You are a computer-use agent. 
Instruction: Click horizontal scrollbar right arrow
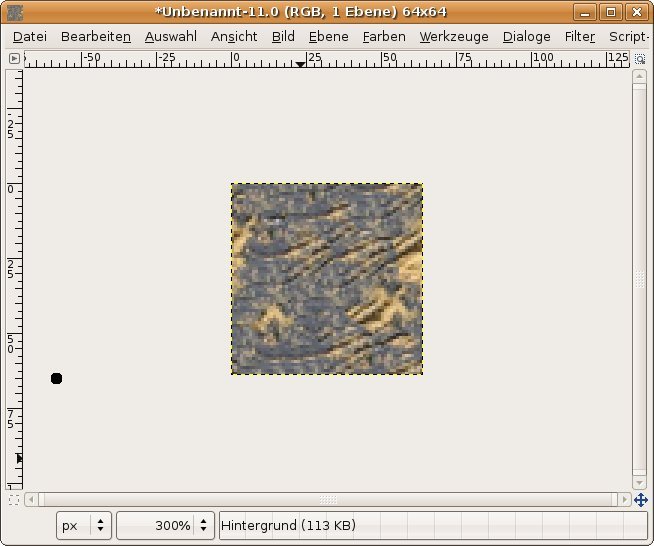(624, 499)
